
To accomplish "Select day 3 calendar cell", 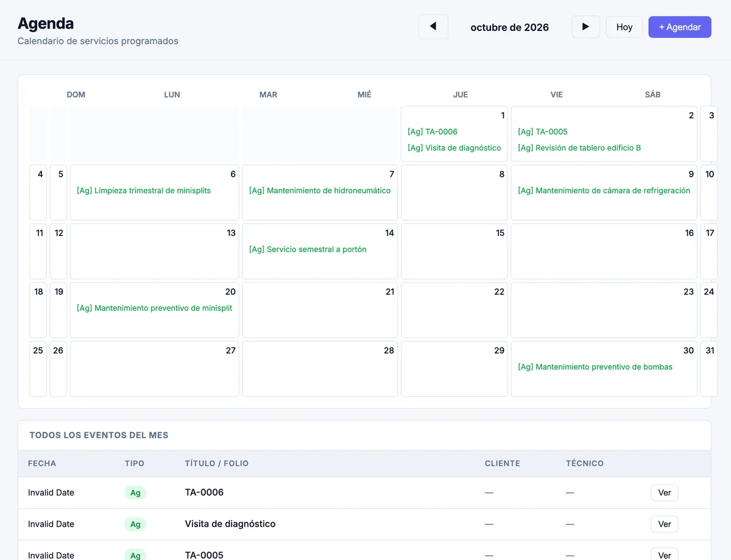I will (x=709, y=133).
